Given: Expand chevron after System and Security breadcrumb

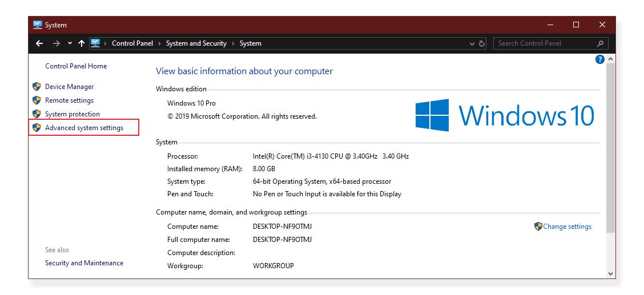Looking at the screenshot, I should click(233, 43).
